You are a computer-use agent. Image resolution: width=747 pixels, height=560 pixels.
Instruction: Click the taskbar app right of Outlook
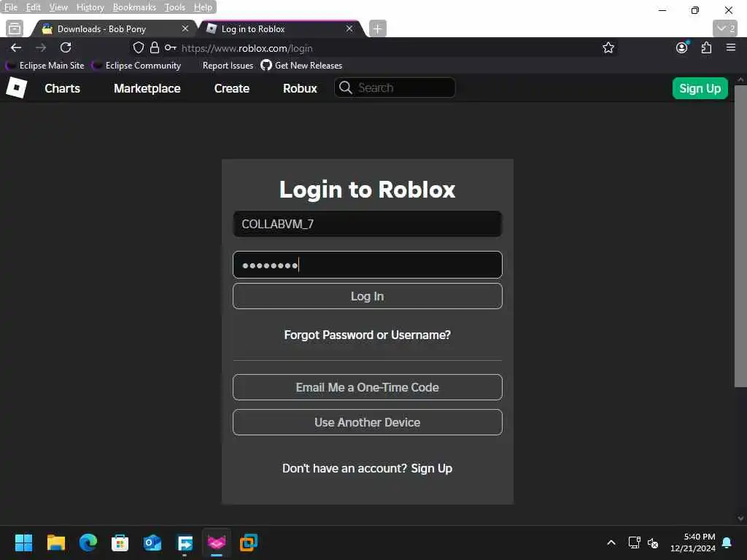point(185,542)
